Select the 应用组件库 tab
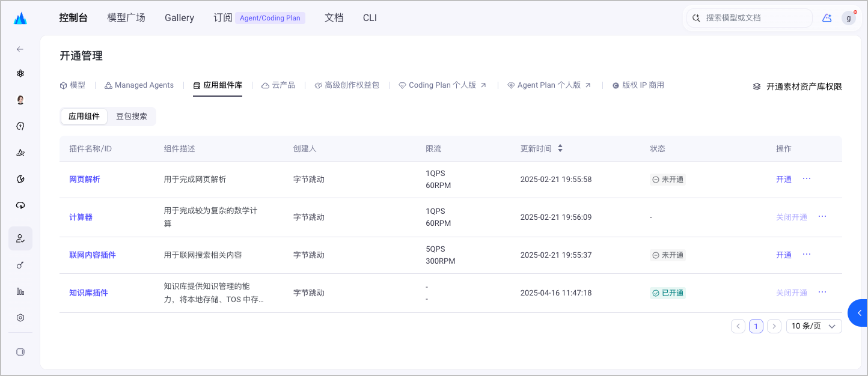The image size is (868, 376). (218, 85)
